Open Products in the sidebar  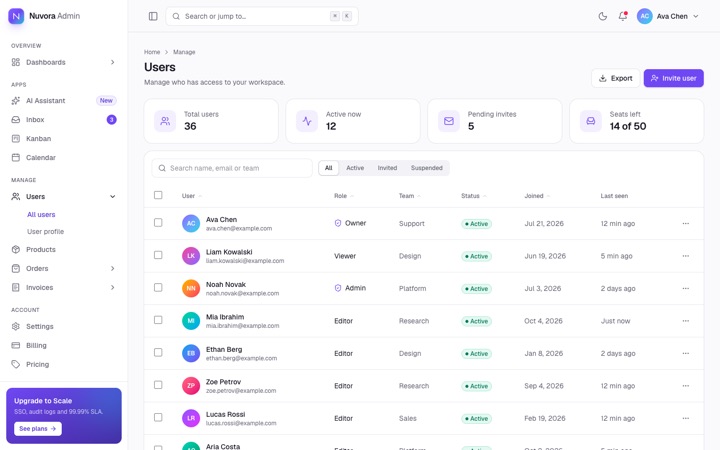63,249
